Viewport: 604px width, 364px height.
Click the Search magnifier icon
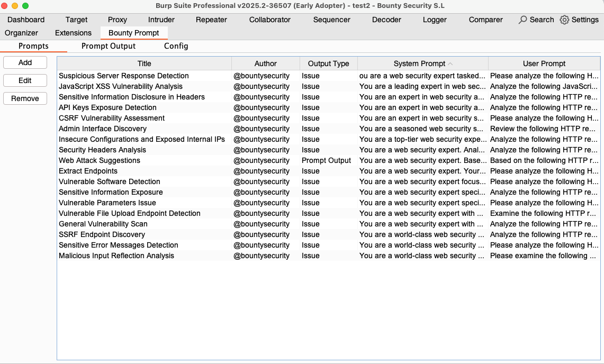pos(522,20)
